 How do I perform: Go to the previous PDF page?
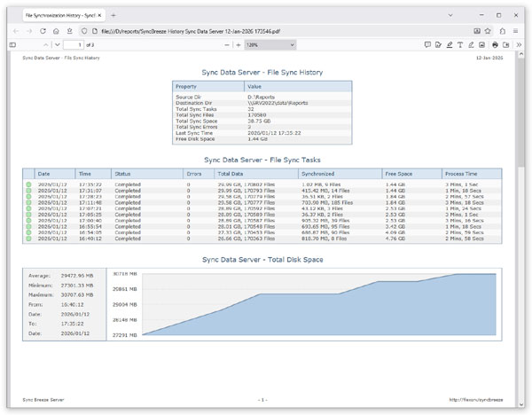point(46,45)
